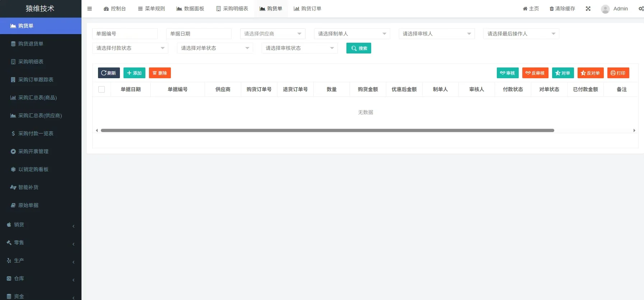The height and width of the screenshot is (300, 644).
Task: Click the fullscreen expand icon
Action: pyautogui.click(x=588, y=9)
